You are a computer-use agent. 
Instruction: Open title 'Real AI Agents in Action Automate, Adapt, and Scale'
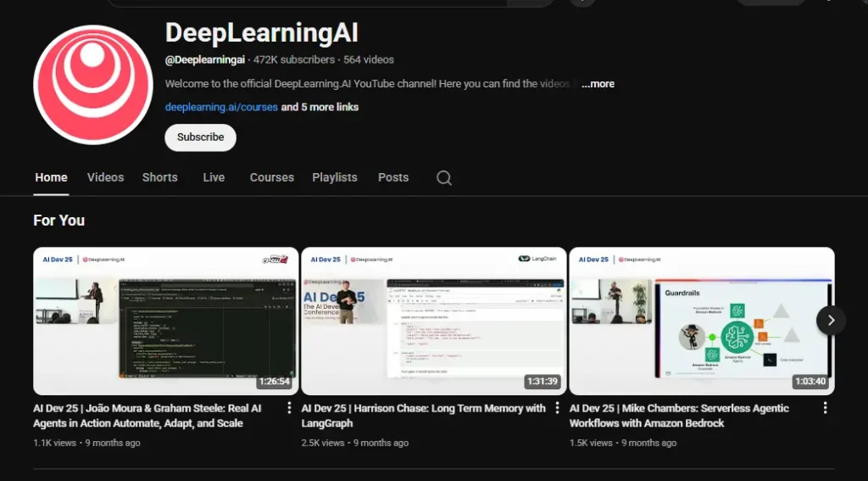(147, 416)
